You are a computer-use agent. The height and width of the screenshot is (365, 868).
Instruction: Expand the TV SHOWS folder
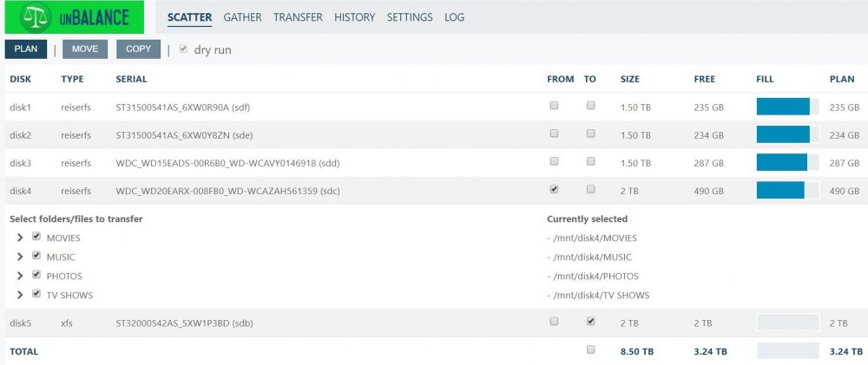[20, 295]
